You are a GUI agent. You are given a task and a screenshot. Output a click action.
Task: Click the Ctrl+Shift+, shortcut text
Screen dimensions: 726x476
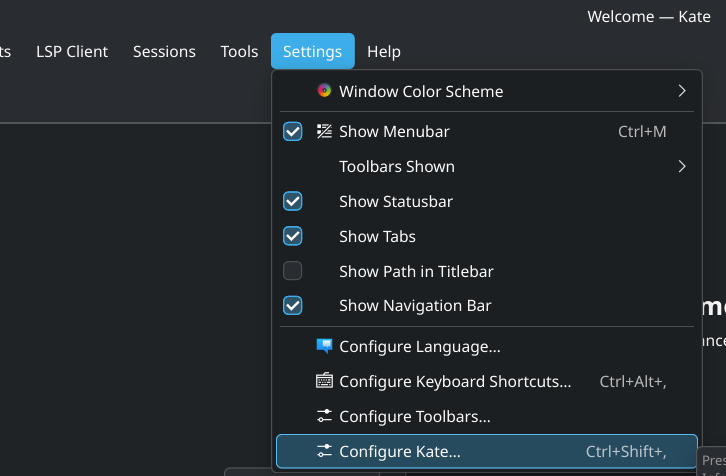[x=626, y=451]
